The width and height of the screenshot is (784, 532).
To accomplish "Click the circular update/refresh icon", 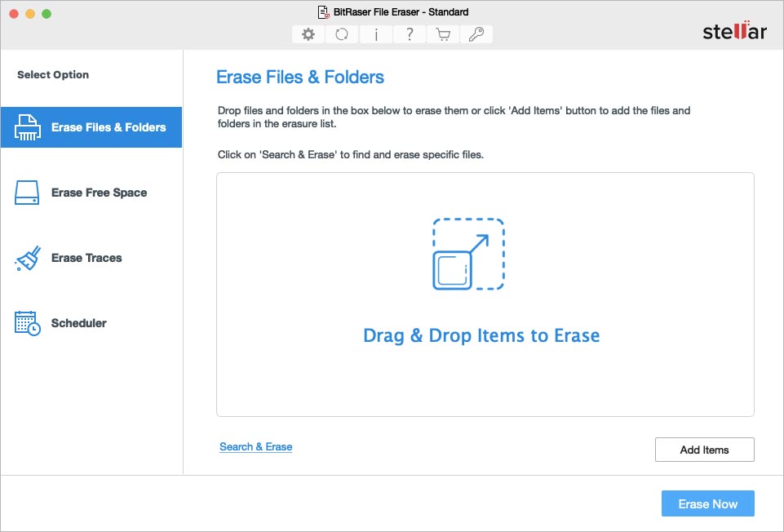I will pos(342,34).
